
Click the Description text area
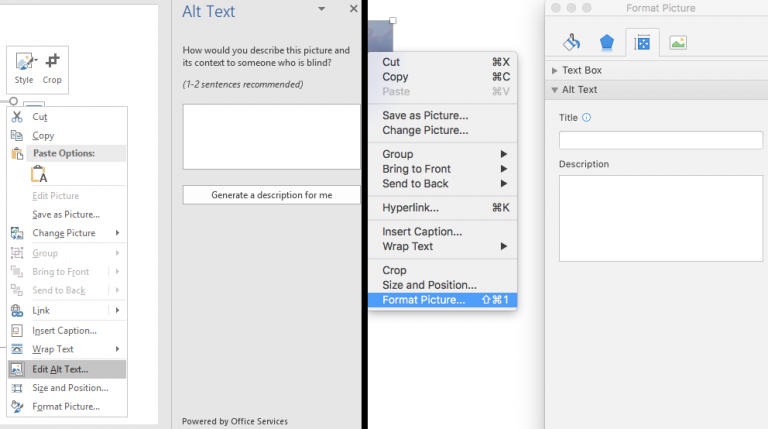[x=660, y=218]
